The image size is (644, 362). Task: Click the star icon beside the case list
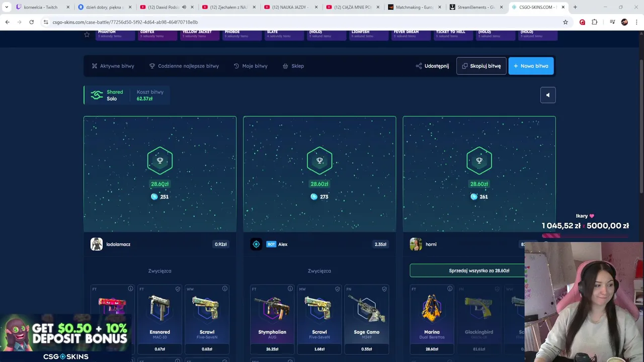coord(87,34)
